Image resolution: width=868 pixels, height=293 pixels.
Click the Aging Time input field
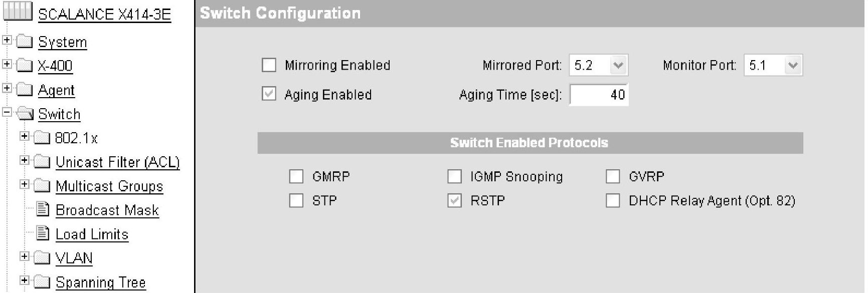(599, 95)
